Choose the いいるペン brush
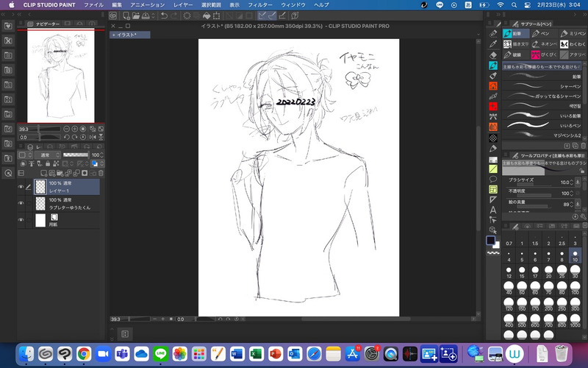This screenshot has height=368, width=588. pos(542,125)
